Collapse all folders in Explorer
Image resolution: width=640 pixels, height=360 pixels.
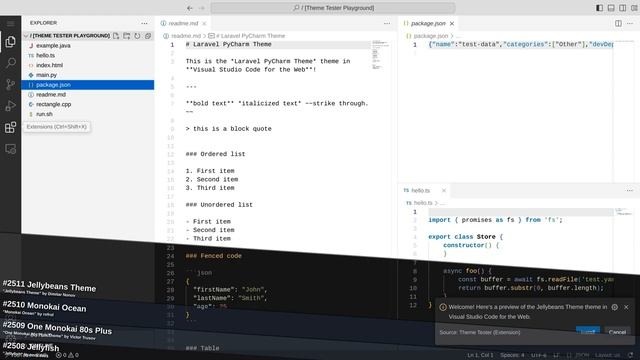[148, 36]
